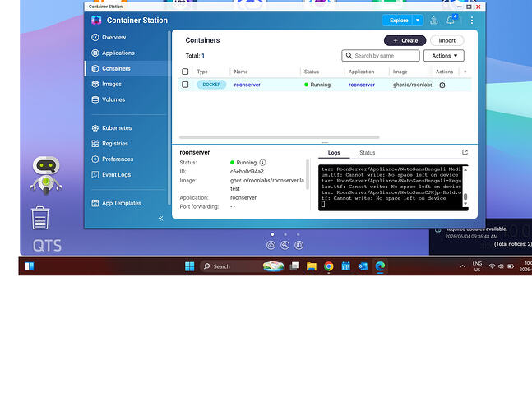Open the roonserver application link
The image size is (532, 411).
[362, 85]
